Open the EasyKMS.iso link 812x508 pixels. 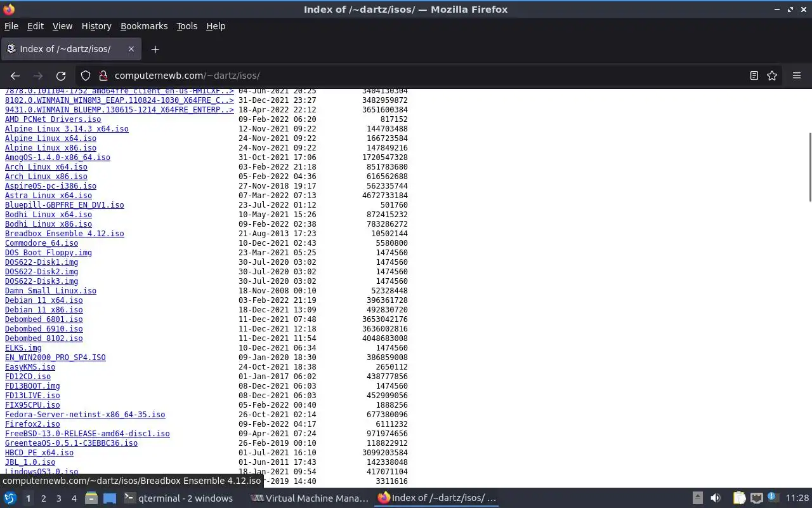click(30, 367)
